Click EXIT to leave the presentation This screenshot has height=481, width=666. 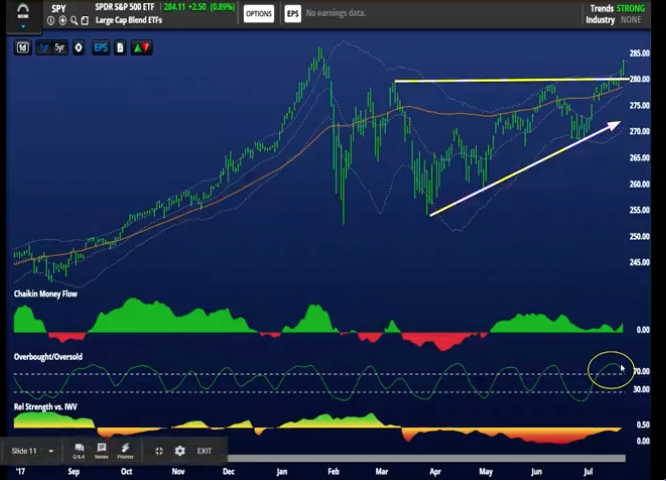204,451
